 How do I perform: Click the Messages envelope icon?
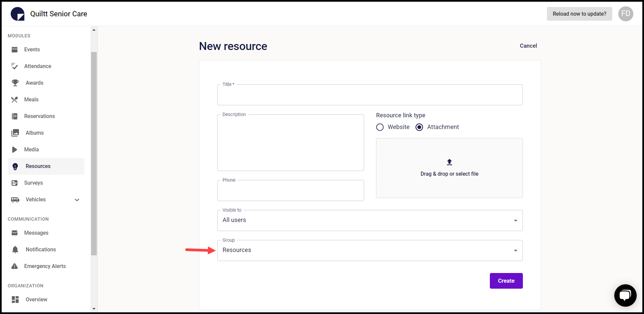[15, 233]
